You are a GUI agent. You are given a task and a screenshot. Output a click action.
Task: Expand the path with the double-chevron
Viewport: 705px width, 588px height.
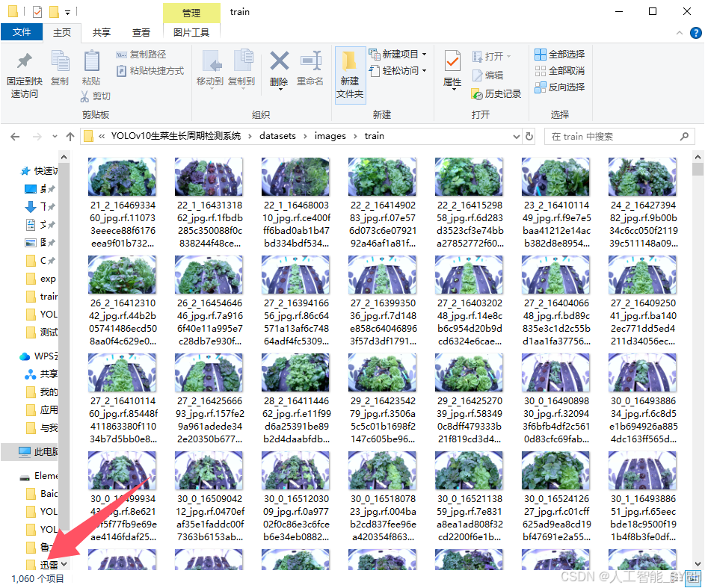tap(102, 136)
